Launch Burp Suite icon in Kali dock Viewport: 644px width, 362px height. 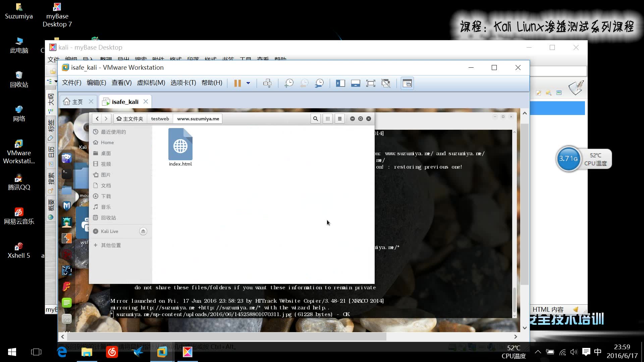pyautogui.click(x=66, y=238)
